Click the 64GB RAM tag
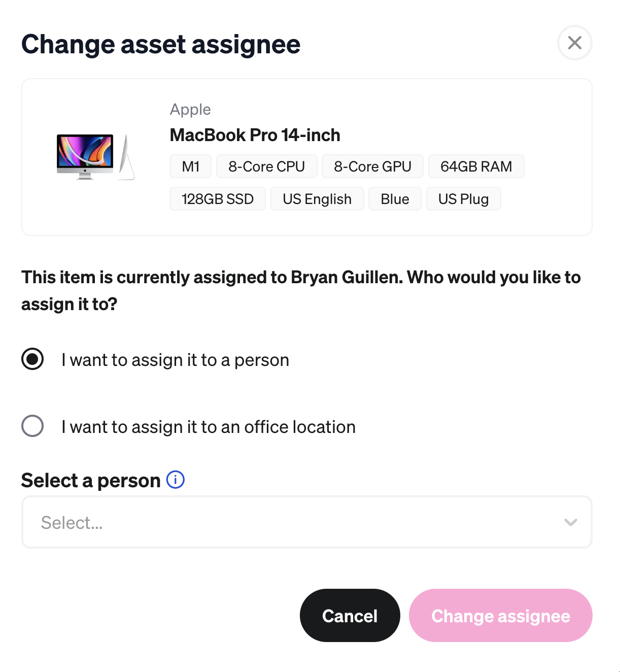The width and height of the screenshot is (620, 672). pos(476,166)
